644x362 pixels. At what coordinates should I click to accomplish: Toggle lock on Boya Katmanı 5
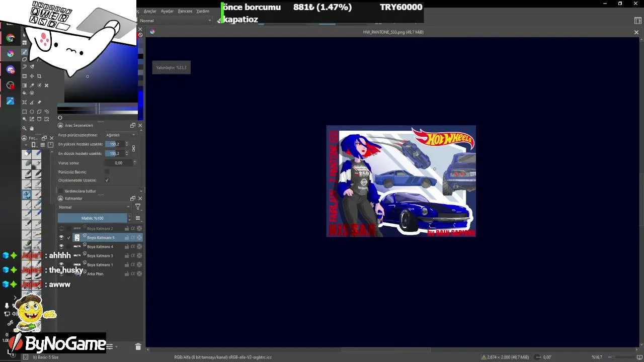pos(126,237)
